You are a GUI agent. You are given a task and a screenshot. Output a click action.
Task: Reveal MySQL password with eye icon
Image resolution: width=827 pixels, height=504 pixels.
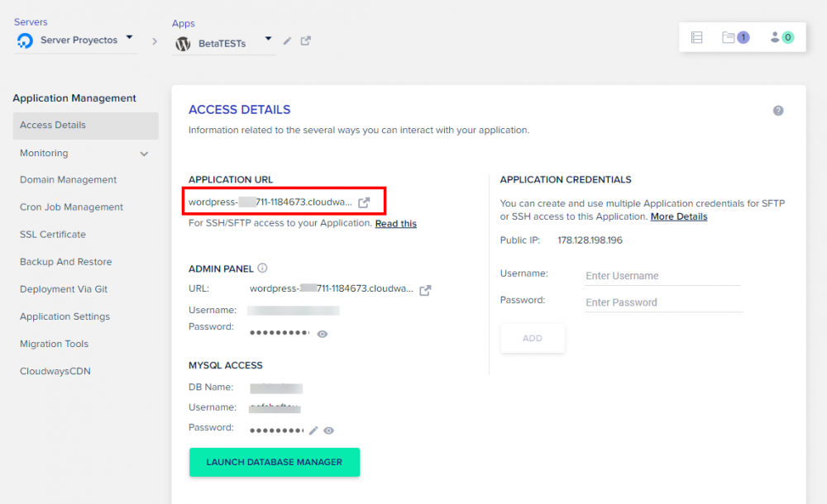tap(328, 430)
